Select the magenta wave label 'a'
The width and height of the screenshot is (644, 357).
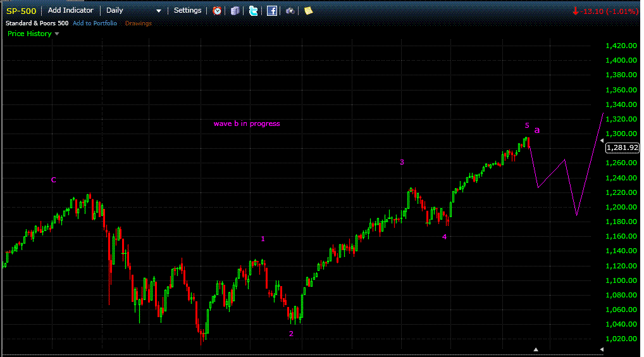point(537,130)
